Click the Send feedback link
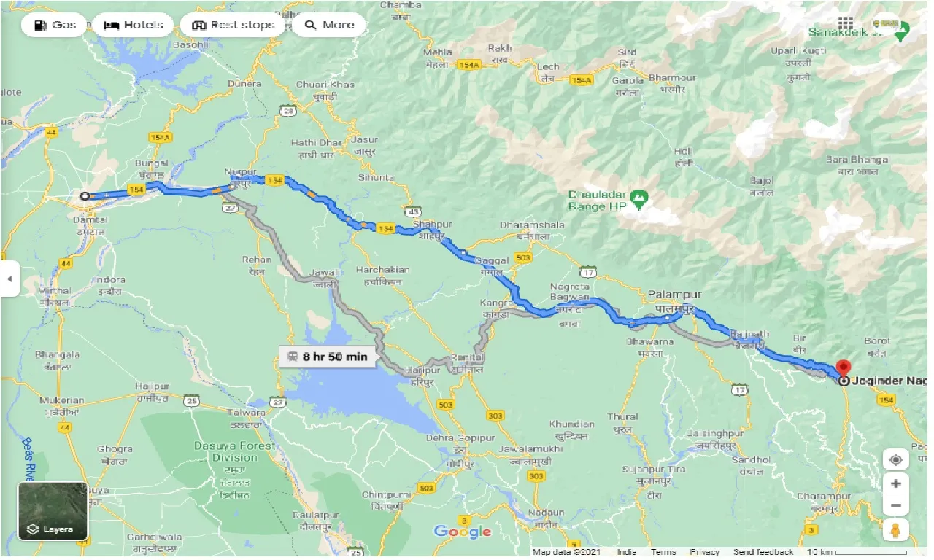 click(764, 553)
